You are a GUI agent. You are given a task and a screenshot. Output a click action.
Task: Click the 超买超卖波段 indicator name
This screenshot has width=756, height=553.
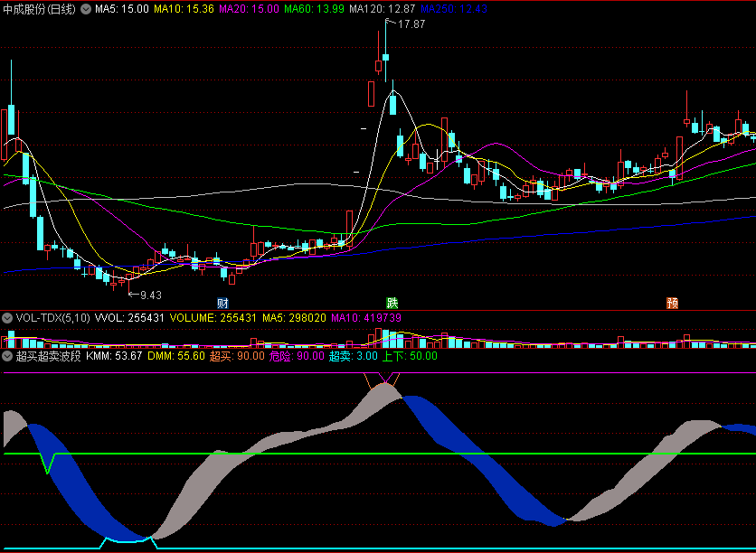click(x=48, y=356)
